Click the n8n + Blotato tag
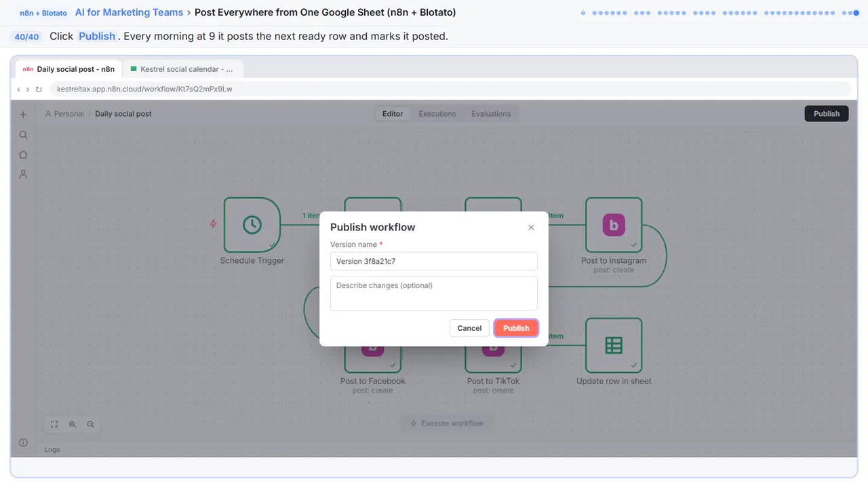Screen dimensions: 868x488 click(43, 13)
